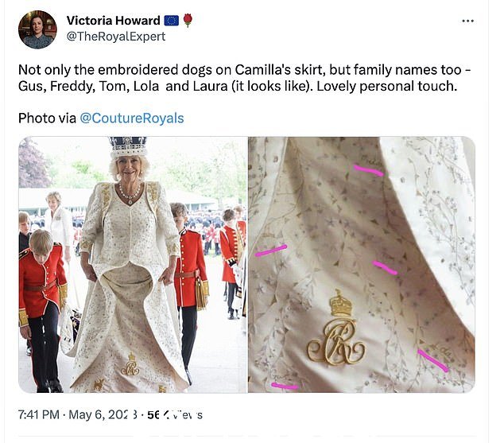Click Victoria Howard's profile avatar
The height and width of the screenshot is (443, 504).
tap(37, 29)
